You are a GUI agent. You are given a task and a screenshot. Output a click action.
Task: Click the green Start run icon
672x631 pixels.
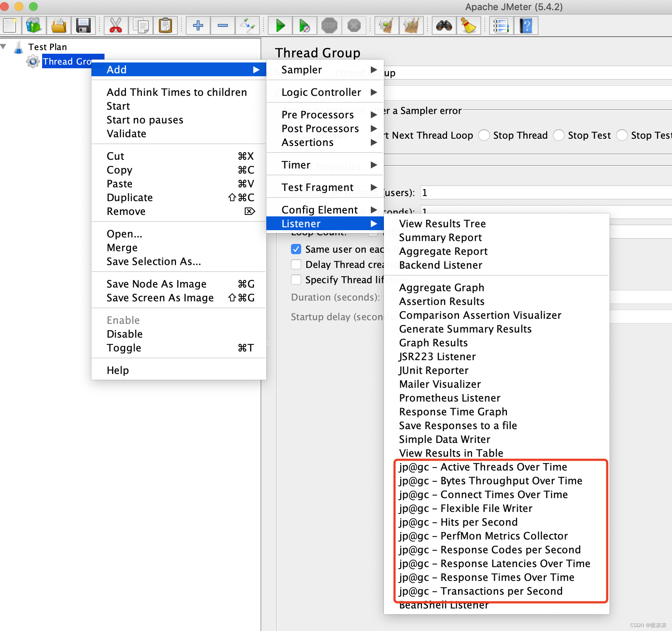point(280,26)
